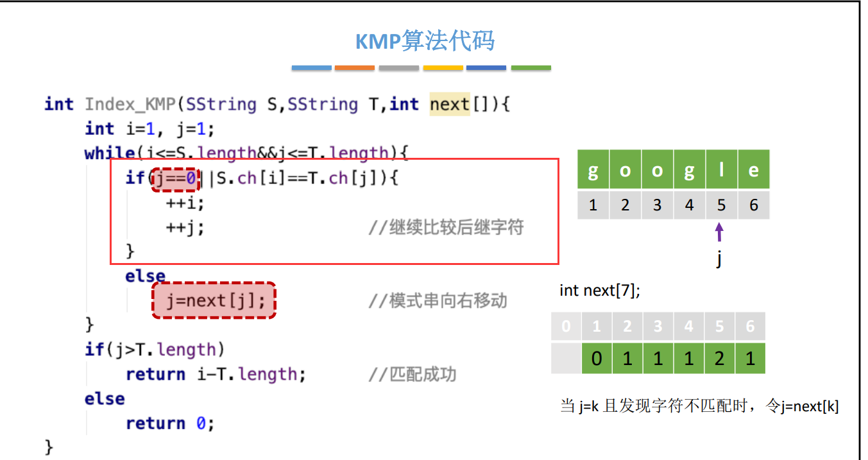Toggle the green "l" cell in the google table

tap(720, 169)
